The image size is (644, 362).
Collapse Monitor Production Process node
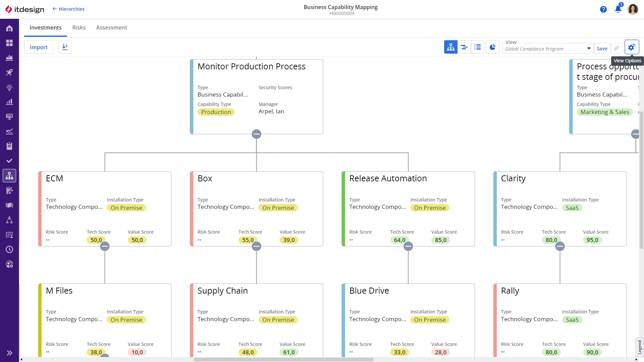pos(257,134)
